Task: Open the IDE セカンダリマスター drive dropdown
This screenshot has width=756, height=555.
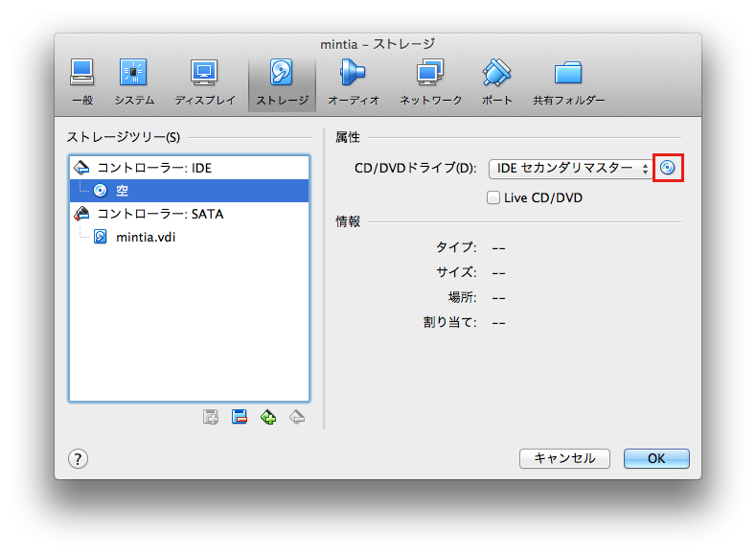Action: coord(572,169)
